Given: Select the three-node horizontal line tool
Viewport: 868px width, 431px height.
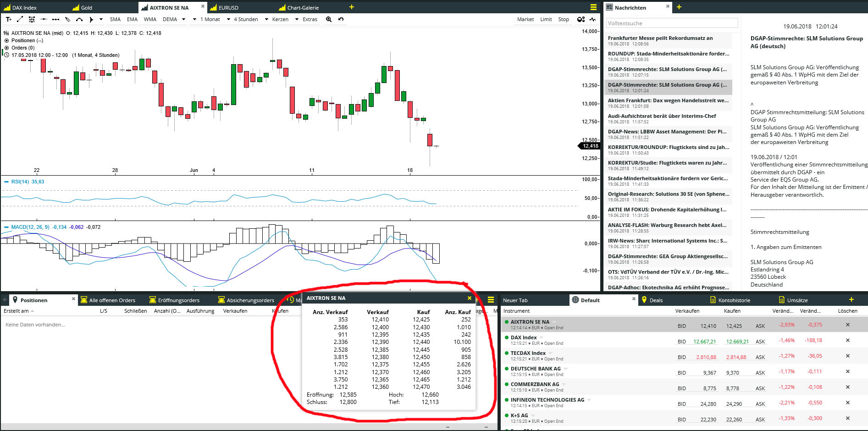Looking at the screenshot, I should tap(55, 19).
